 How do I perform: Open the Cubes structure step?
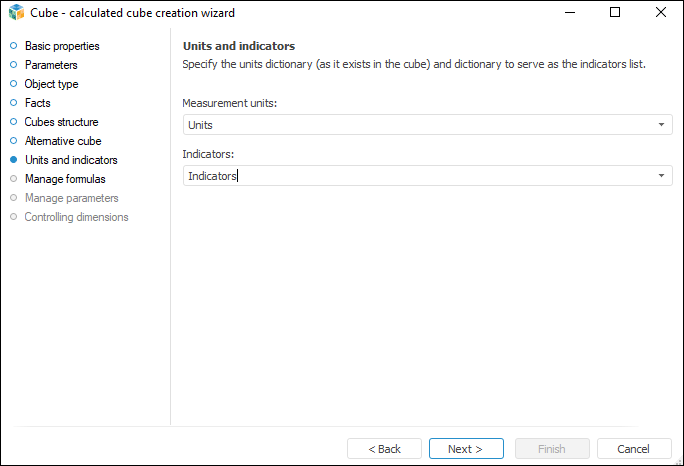pyautogui.click(x=61, y=122)
